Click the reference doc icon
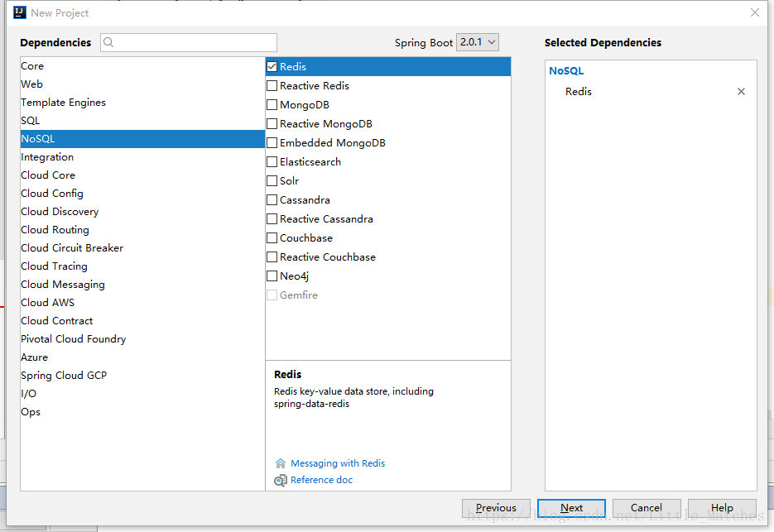This screenshot has width=774, height=532. tap(281, 480)
